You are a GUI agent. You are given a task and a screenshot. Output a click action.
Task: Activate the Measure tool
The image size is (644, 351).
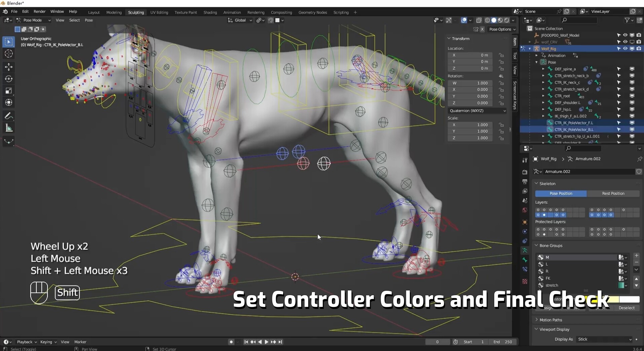[x=9, y=128]
